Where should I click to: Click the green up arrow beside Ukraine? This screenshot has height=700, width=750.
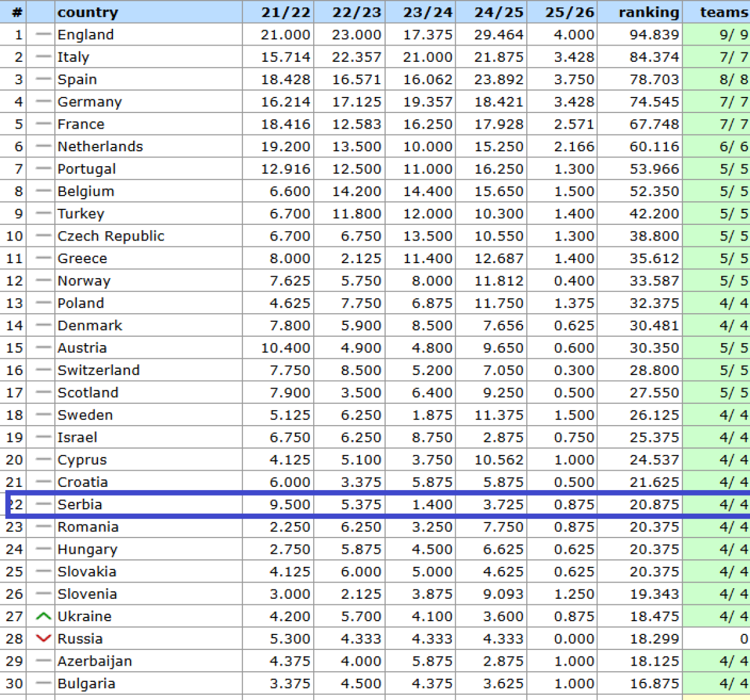[43, 616]
